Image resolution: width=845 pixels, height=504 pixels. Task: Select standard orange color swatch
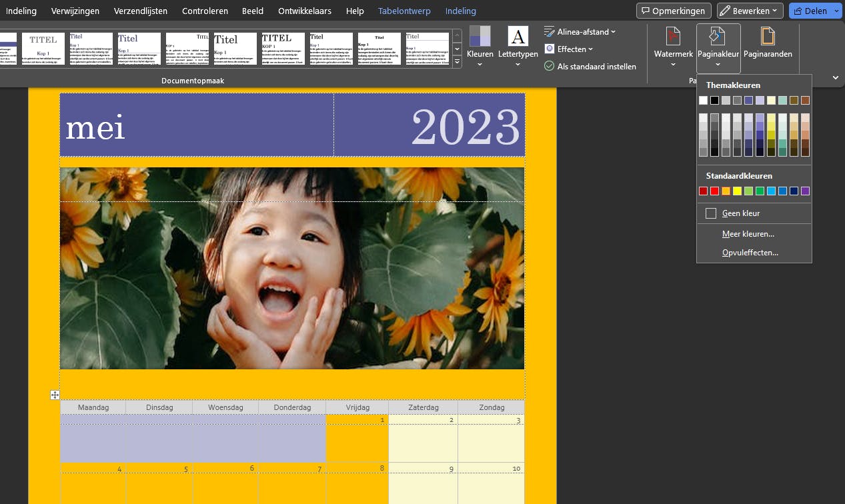tap(726, 191)
